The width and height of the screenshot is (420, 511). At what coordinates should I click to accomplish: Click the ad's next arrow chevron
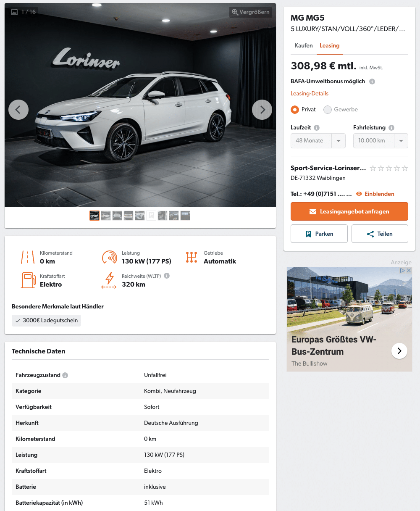point(399,351)
